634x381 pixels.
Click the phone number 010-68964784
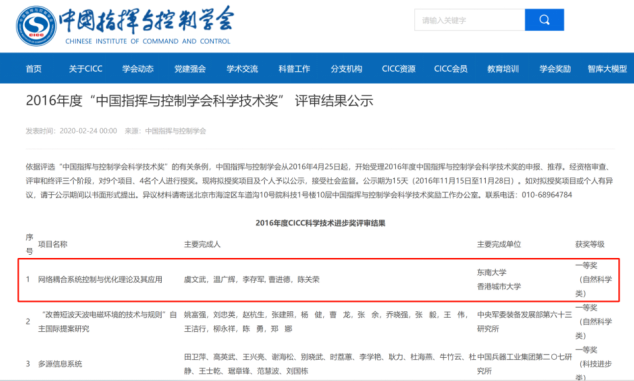[x=547, y=195]
